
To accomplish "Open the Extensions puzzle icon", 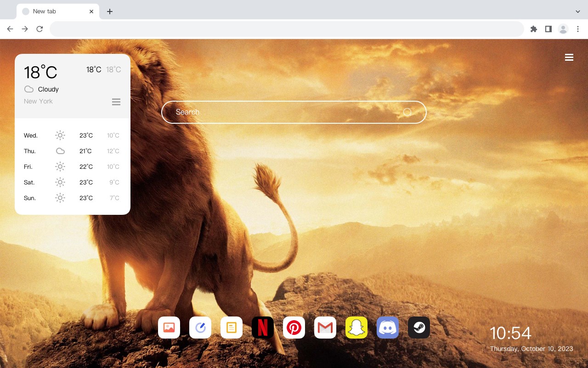I will point(533,29).
